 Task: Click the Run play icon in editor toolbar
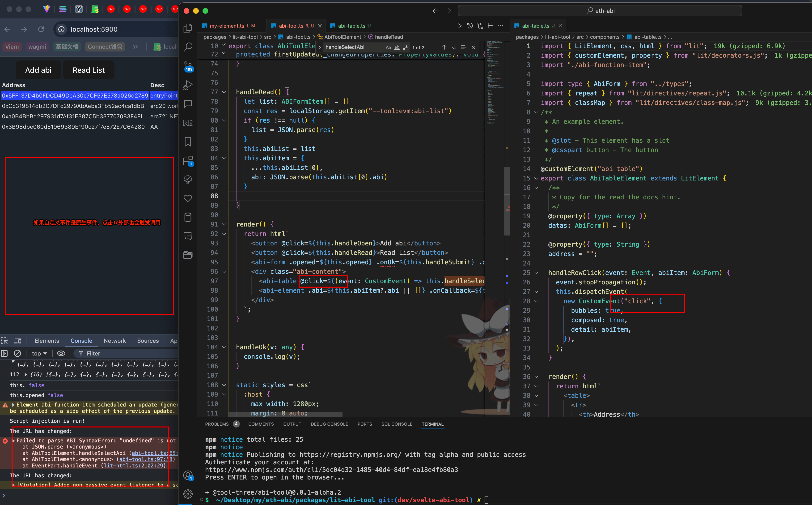click(459, 26)
